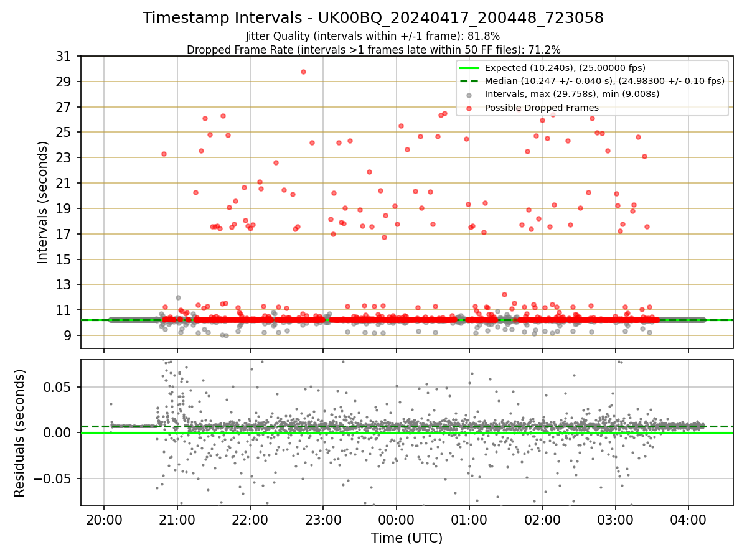Click the 15 tick on intervals axis
Viewport: 747px width, 560px height.
point(63,259)
